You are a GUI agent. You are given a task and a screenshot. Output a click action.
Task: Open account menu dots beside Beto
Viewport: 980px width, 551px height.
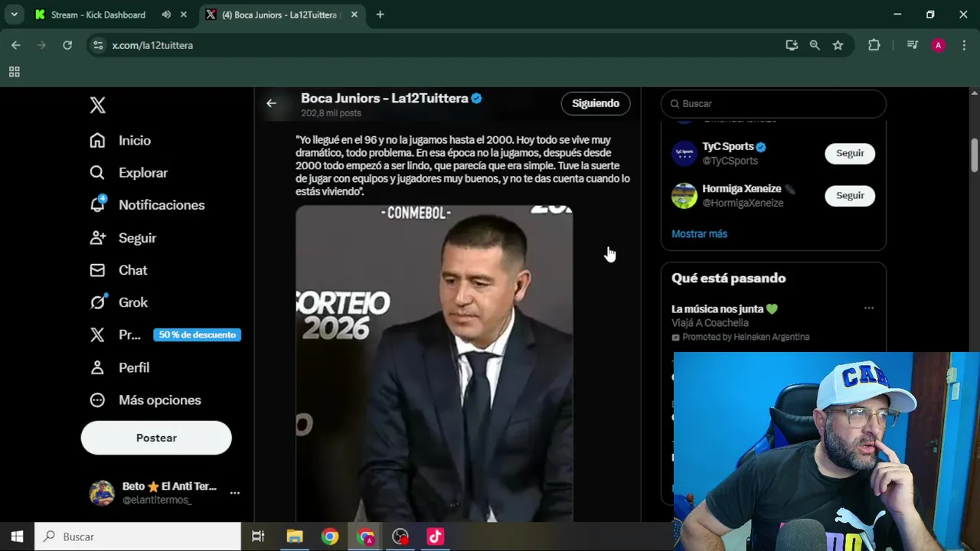pos(235,493)
